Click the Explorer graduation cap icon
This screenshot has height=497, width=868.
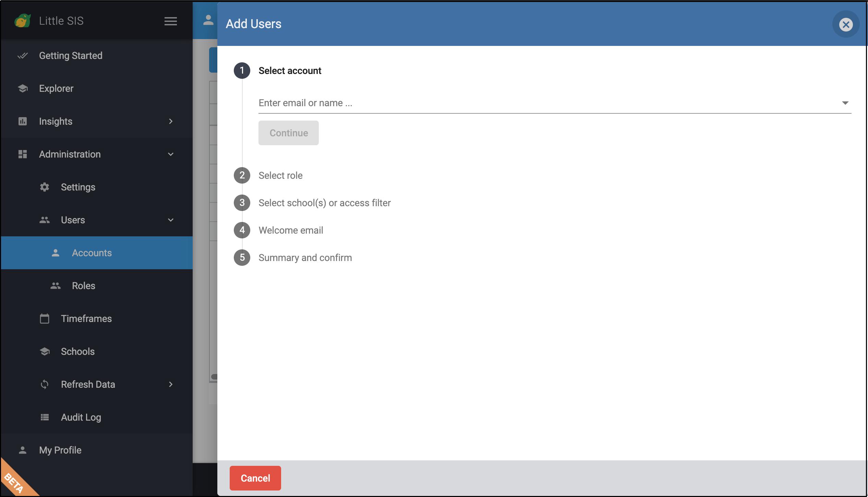[x=23, y=88]
